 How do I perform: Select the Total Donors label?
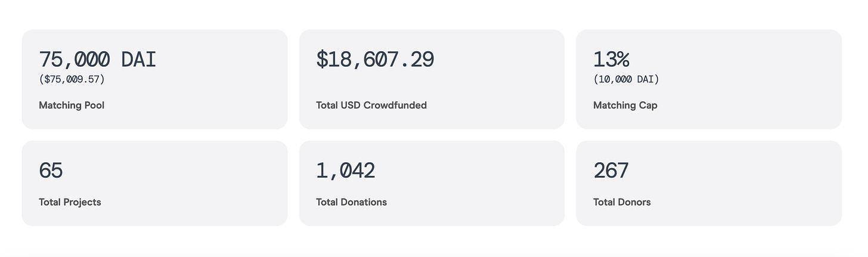click(622, 202)
